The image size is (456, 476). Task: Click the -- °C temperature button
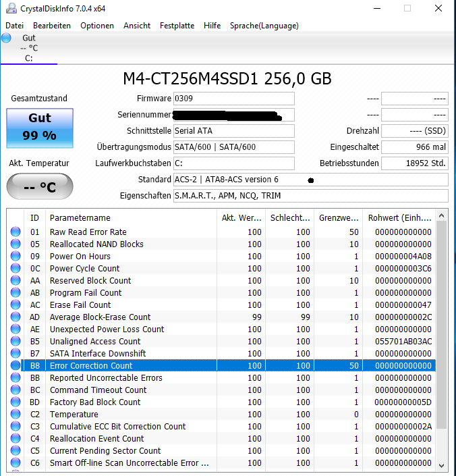tap(40, 186)
